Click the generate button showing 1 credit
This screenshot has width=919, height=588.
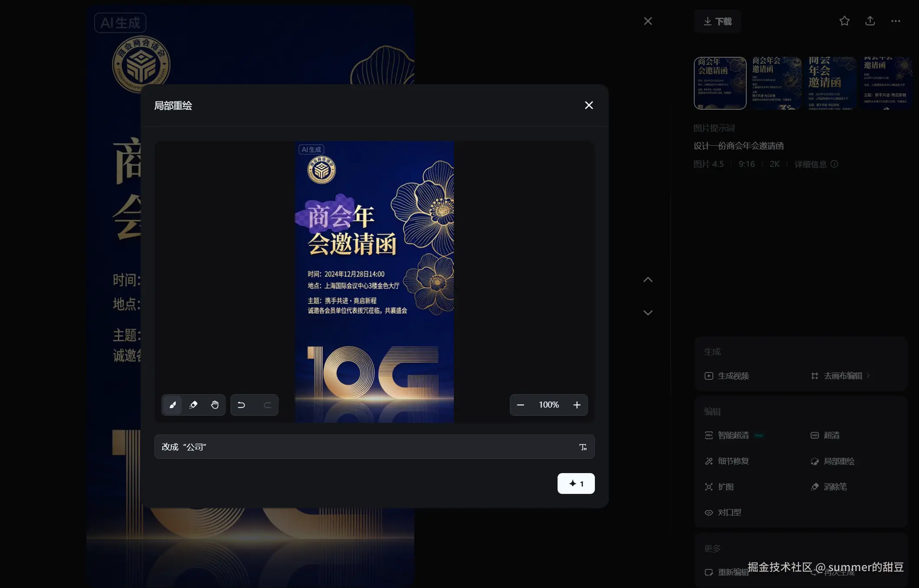click(576, 483)
